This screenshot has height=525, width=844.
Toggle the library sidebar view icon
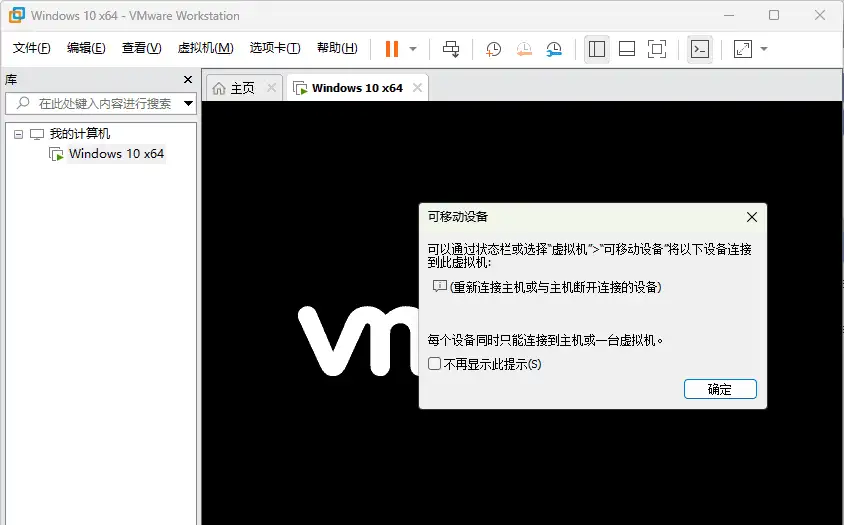click(x=597, y=49)
